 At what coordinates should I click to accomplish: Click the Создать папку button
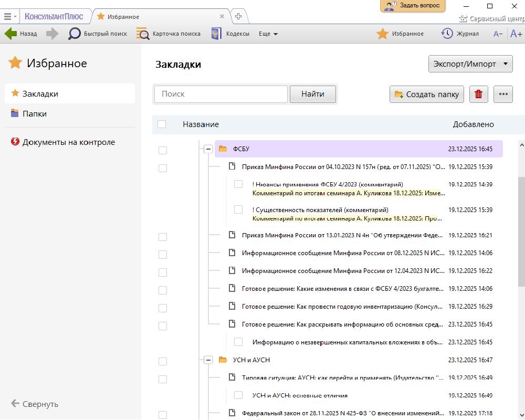[x=427, y=94]
